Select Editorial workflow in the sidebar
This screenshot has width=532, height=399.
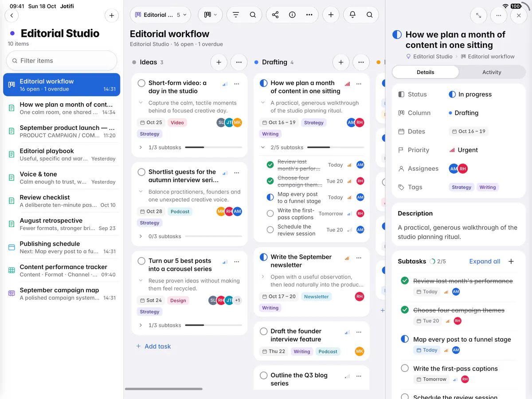coord(62,85)
